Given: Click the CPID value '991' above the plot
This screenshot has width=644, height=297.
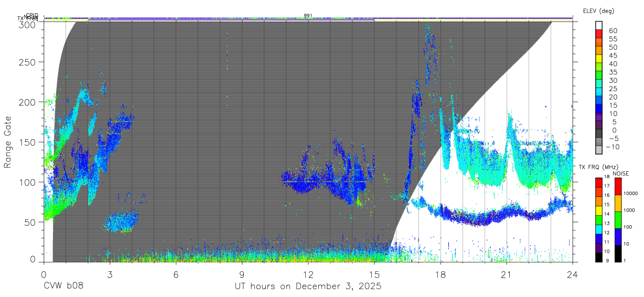Looking at the screenshot, I should click(308, 15).
